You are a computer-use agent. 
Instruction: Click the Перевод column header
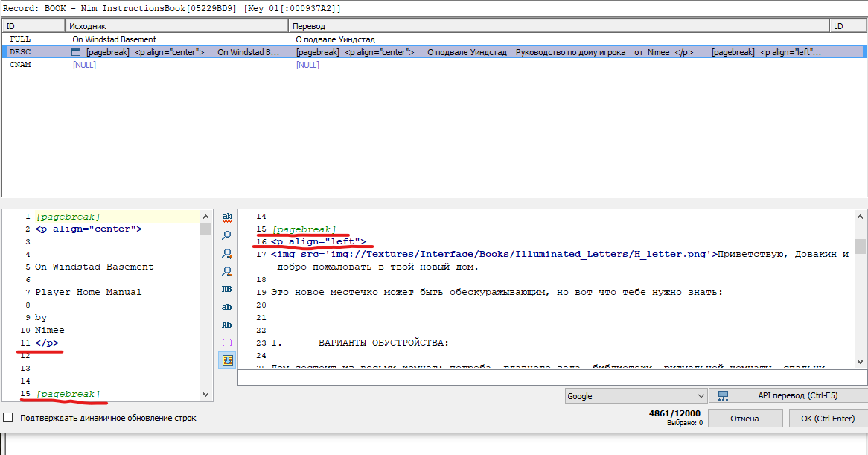(x=558, y=26)
